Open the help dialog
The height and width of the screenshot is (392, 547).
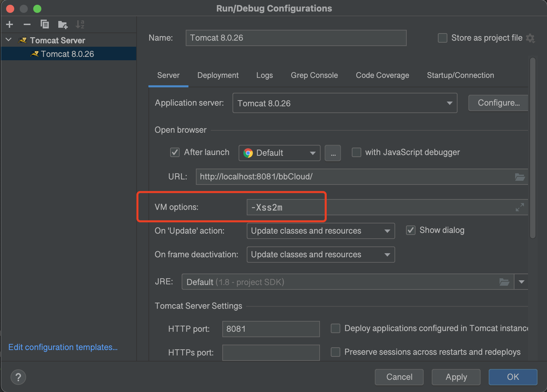pos(18,377)
